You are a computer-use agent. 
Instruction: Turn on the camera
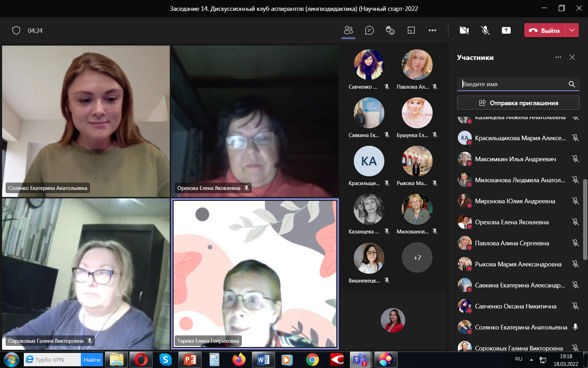coord(464,30)
